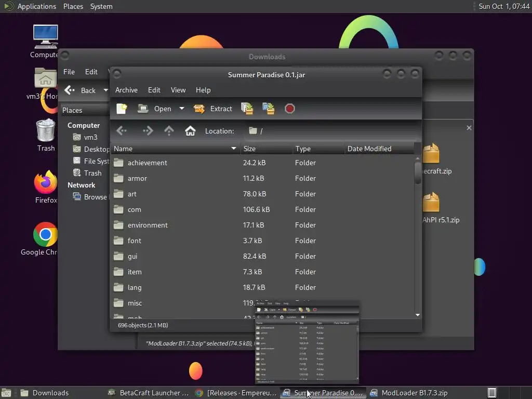Open the View menu in archive manager

click(x=178, y=90)
